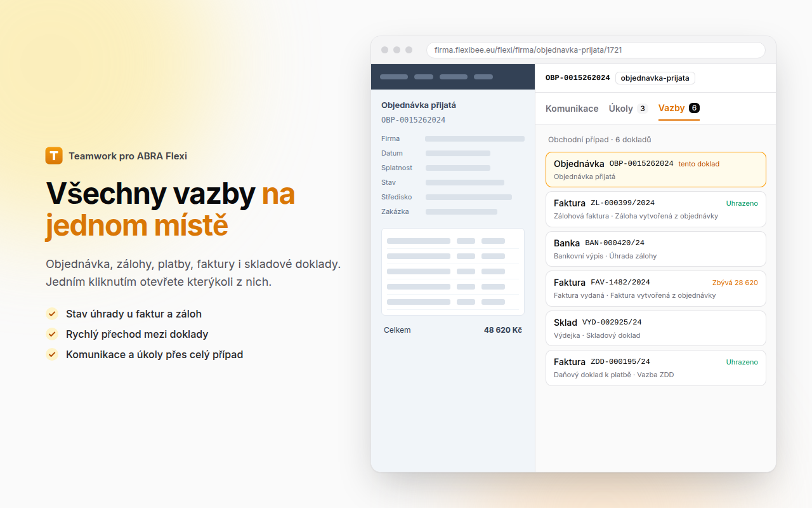Viewport: 812px width, 508px height.
Task: Open Faktura FAV-1482/2024 card
Action: (x=656, y=288)
